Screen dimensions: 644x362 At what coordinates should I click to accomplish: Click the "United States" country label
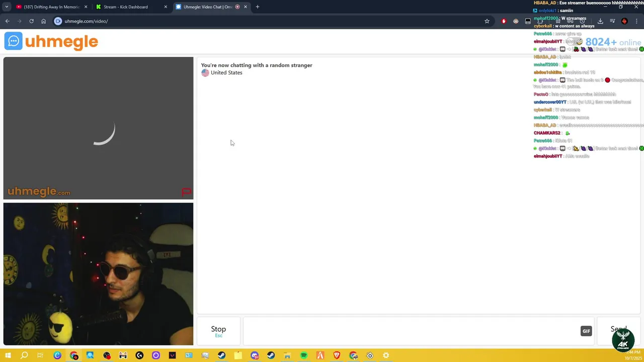226,72
